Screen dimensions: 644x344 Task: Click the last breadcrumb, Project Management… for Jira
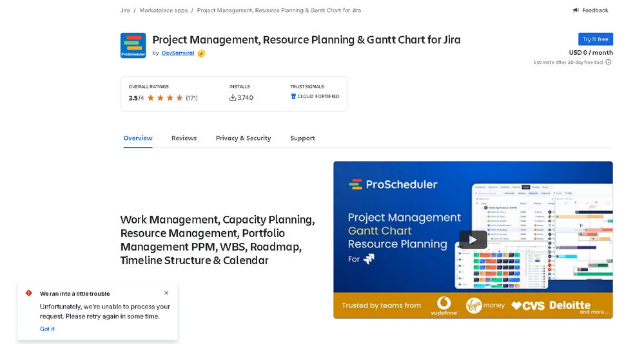[x=279, y=10]
